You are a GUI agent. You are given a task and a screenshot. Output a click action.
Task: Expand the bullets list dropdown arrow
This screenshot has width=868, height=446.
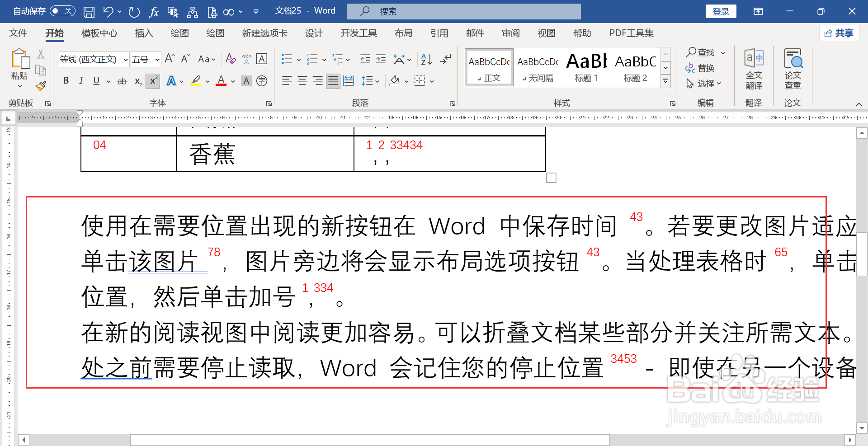click(x=299, y=59)
